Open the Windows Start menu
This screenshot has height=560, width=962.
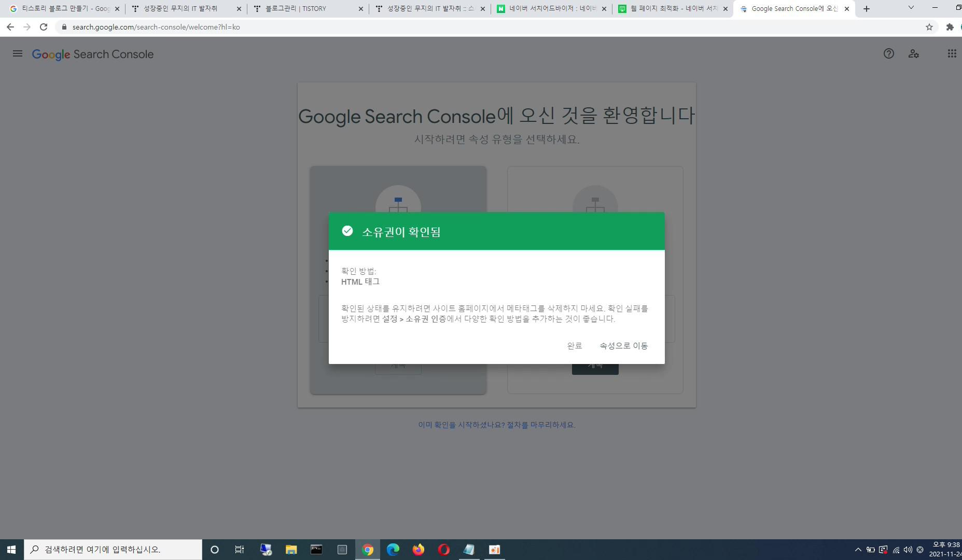pyautogui.click(x=11, y=550)
